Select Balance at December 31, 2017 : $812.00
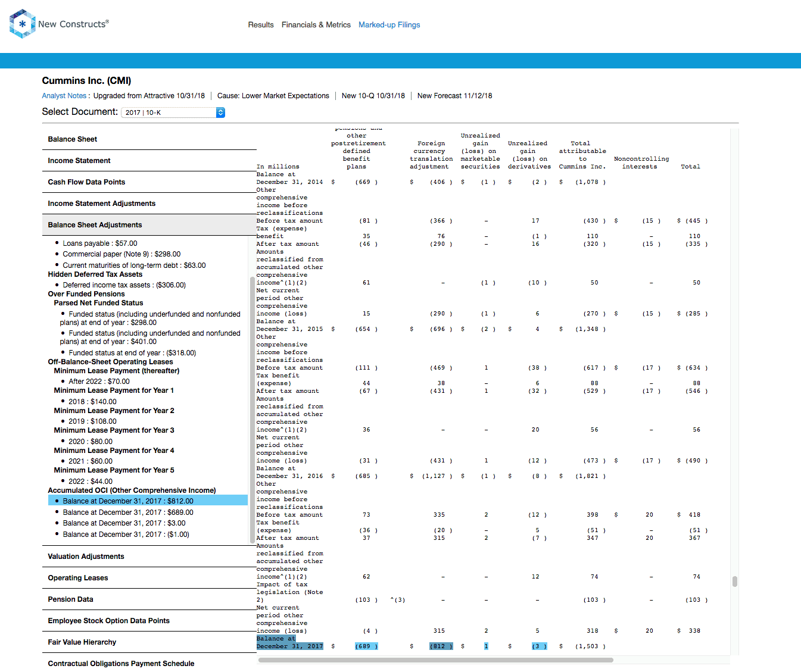Viewport: 801px width, 672px height. click(148, 501)
